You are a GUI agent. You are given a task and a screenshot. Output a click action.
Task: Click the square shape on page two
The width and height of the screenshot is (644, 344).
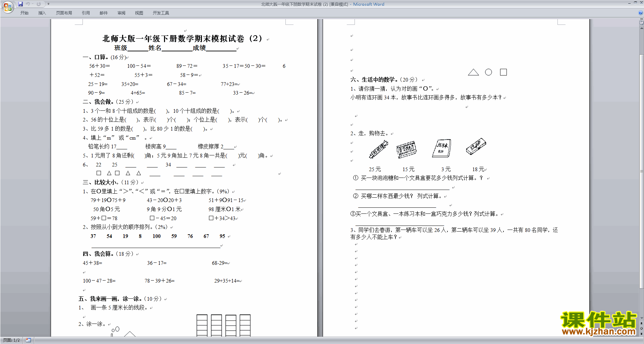503,72
